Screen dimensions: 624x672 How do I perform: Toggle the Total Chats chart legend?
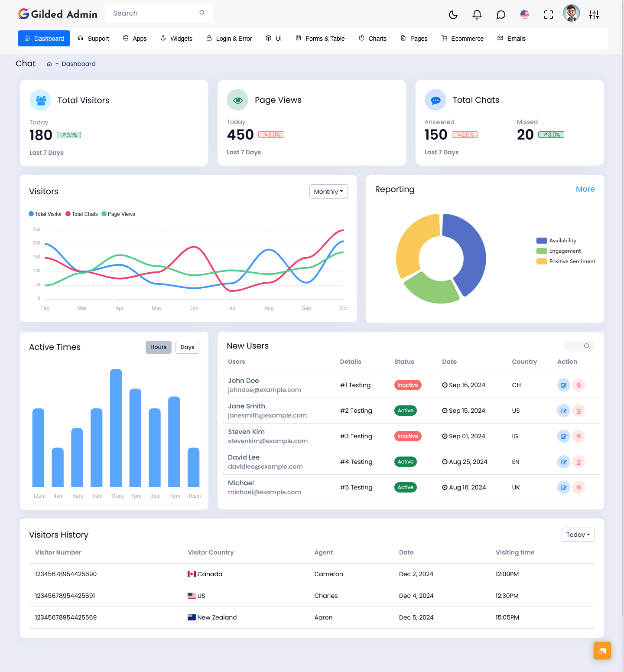coord(81,214)
